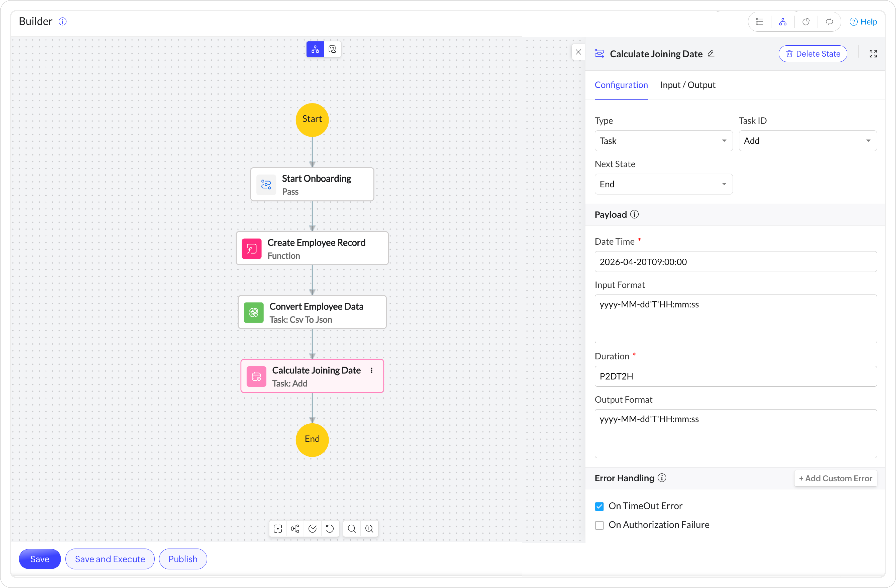This screenshot has width=896, height=588.
Task: Click the Payload info icon
Action: pyautogui.click(x=634, y=214)
